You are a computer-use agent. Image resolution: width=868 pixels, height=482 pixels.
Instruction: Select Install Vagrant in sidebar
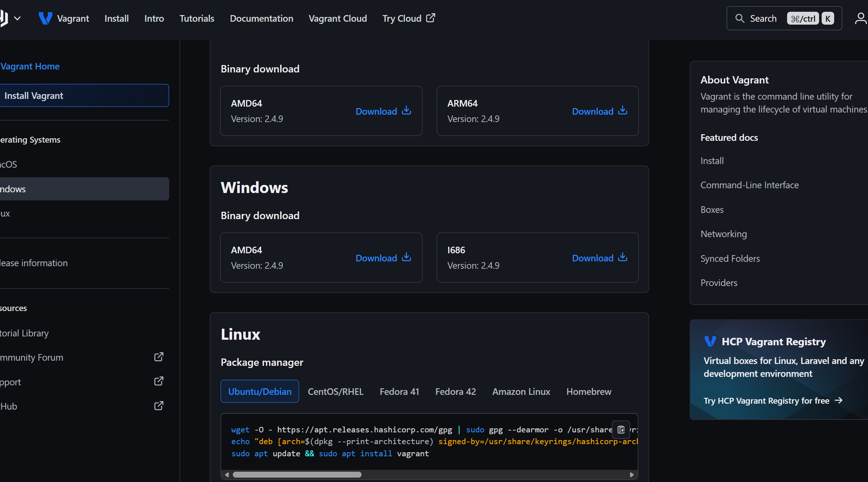coord(84,96)
